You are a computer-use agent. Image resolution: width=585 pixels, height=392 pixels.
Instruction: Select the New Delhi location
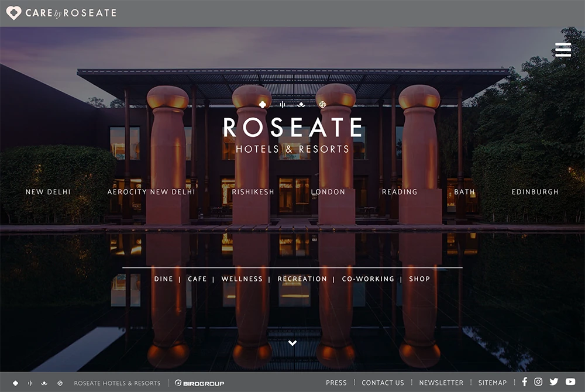(x=48, y=192)
